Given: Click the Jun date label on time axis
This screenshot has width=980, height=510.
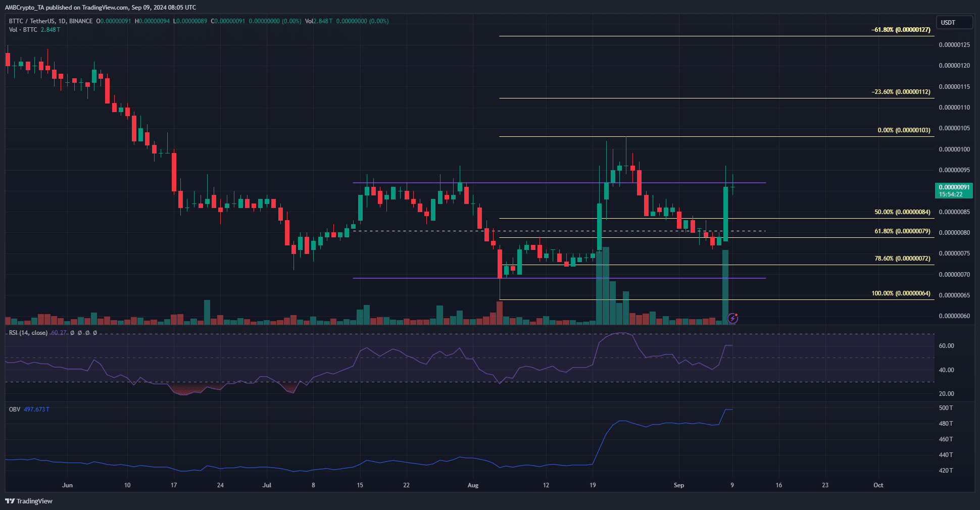Looking at the screenshot, I should [67, 485].
